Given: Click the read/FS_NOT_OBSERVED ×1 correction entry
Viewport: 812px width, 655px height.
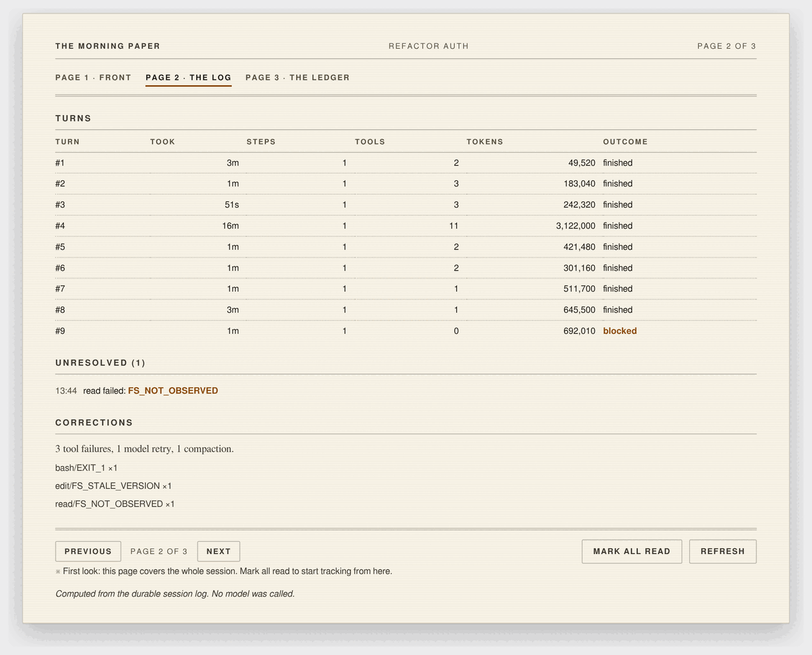Looking at the screenshot, I should [x=115, y=504].
